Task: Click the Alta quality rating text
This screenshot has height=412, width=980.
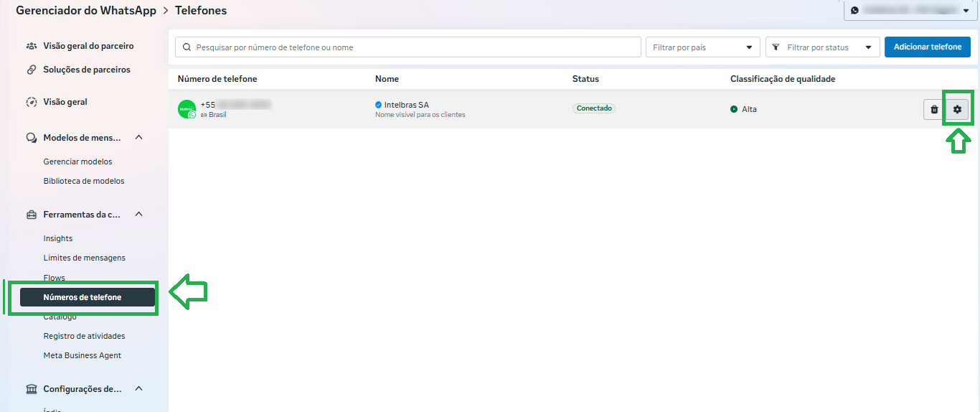Action: click(749, 109)
